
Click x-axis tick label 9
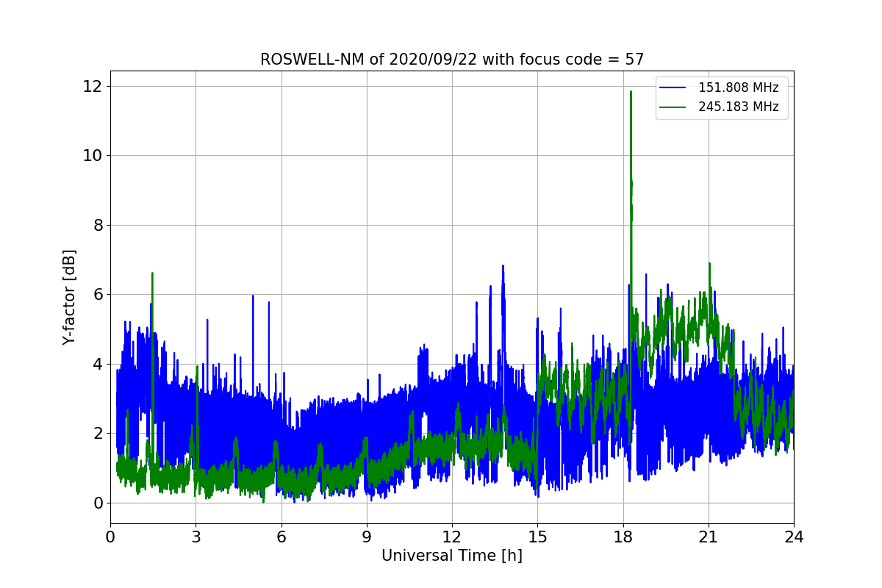tap(367, 537)
